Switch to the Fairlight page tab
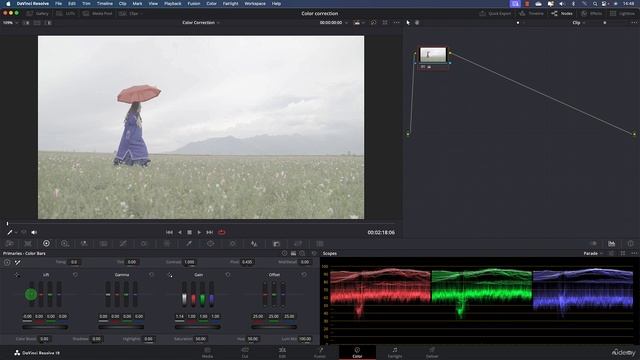Viewport: 640px width, 360px height. click(395, 352)
